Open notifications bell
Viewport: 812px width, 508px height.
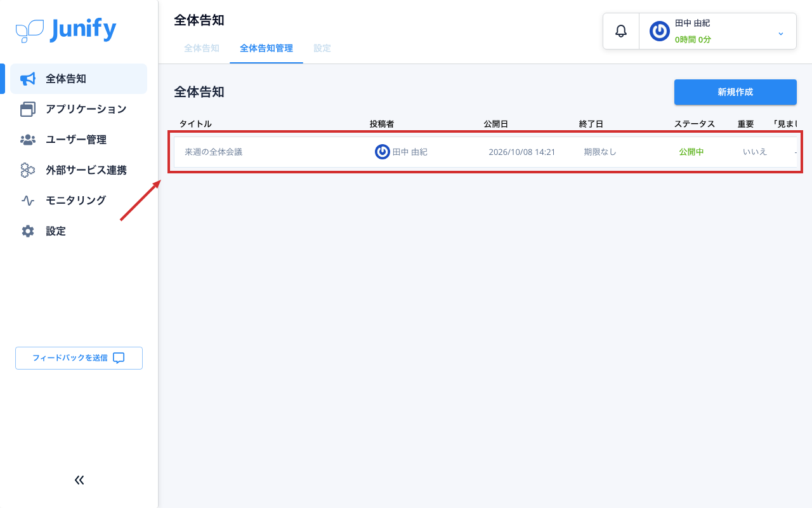point(621,31)
